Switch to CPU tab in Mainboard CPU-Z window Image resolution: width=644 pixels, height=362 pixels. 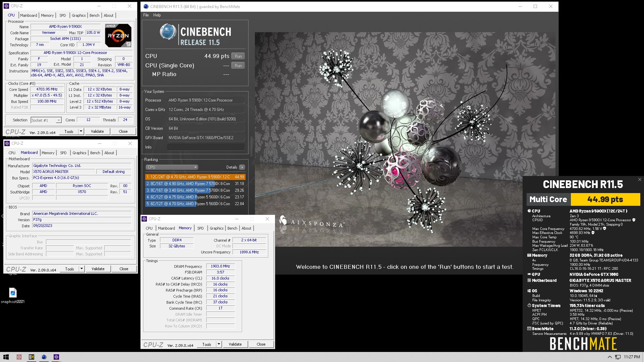click(x=12, y=153)
